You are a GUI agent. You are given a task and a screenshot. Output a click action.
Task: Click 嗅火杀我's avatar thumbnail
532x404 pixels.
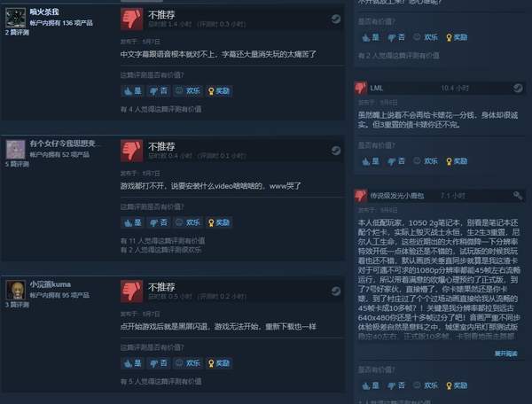pyautogui.click(x=16, y=18)
